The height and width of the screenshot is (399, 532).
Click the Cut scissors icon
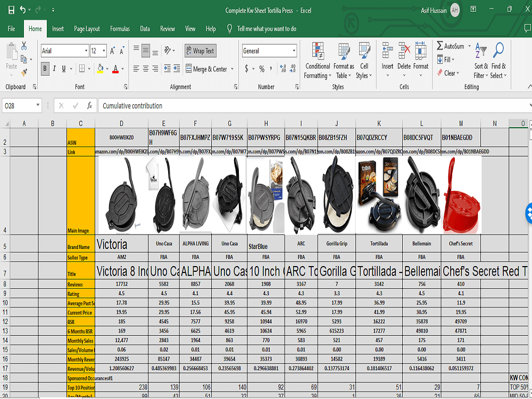[x=24, y=46]
